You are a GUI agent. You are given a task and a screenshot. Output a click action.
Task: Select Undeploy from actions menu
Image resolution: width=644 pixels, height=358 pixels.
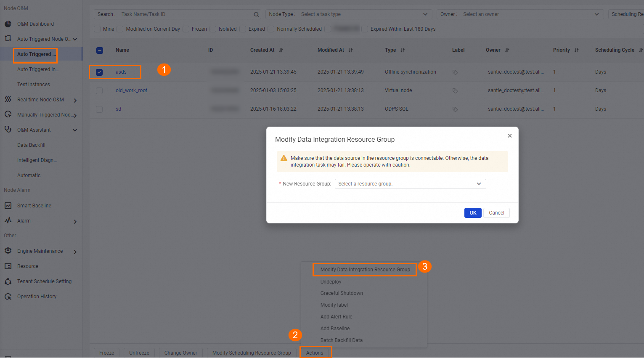tap(331, 281)
